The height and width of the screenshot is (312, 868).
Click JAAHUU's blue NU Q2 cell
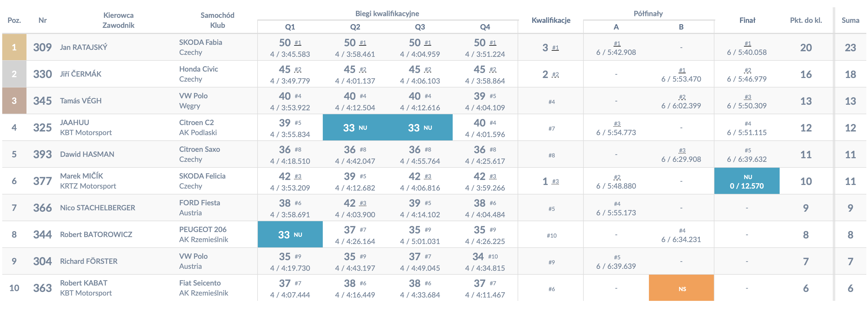click(355, 128)
